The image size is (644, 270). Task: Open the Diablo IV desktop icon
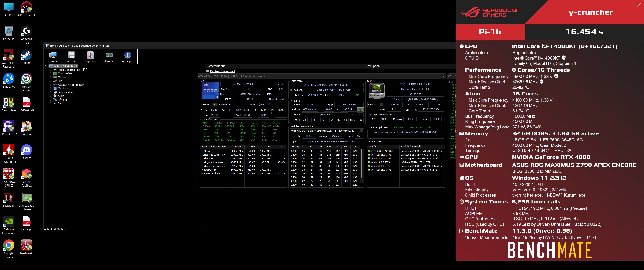coord(9,200)
